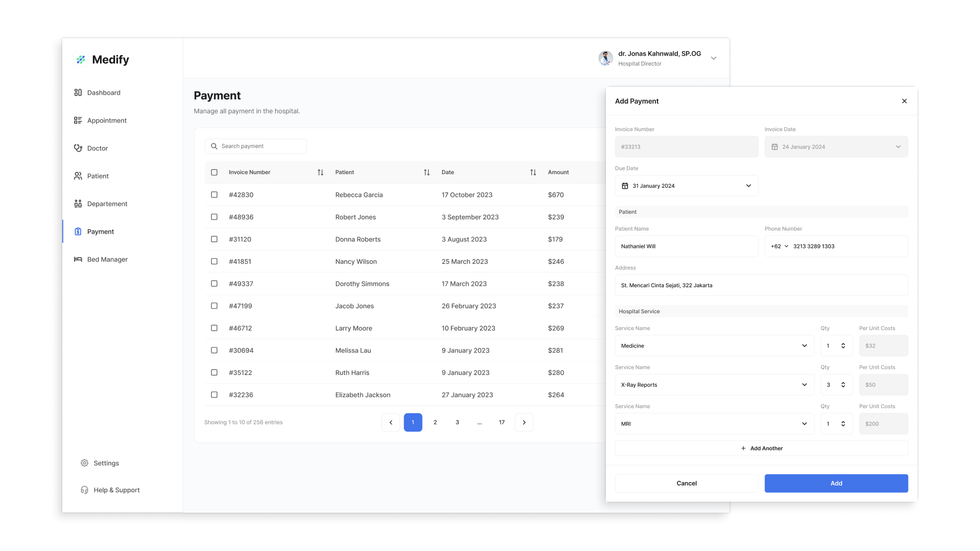This screenshot has width=980, height=551.
Task: Click the Payment clipboard icon
Action: click(x=78, y=232)
